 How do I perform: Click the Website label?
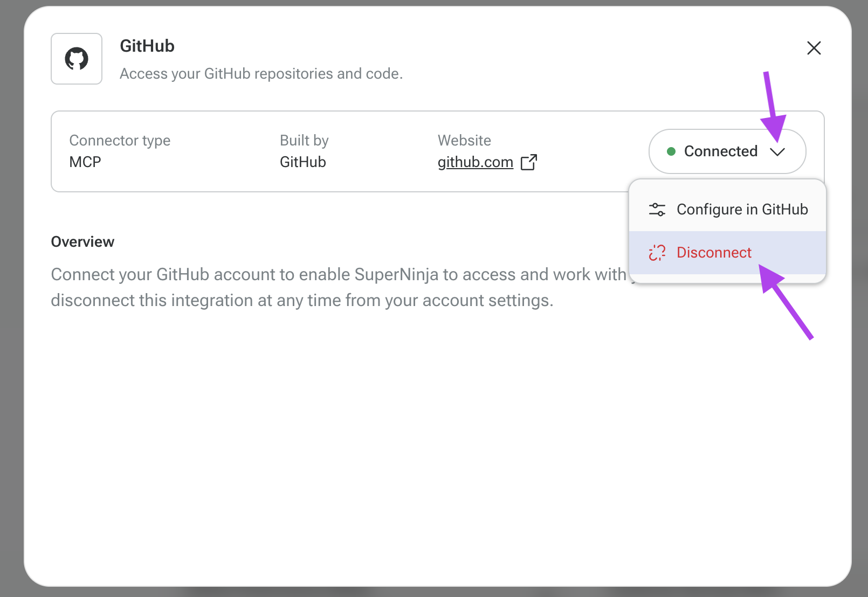(x=464, y=141)
